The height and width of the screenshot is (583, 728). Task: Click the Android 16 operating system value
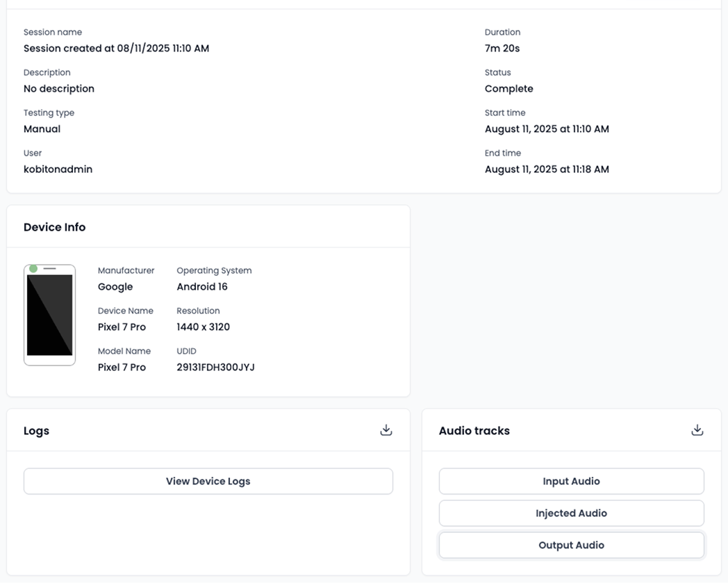(201, 286)
